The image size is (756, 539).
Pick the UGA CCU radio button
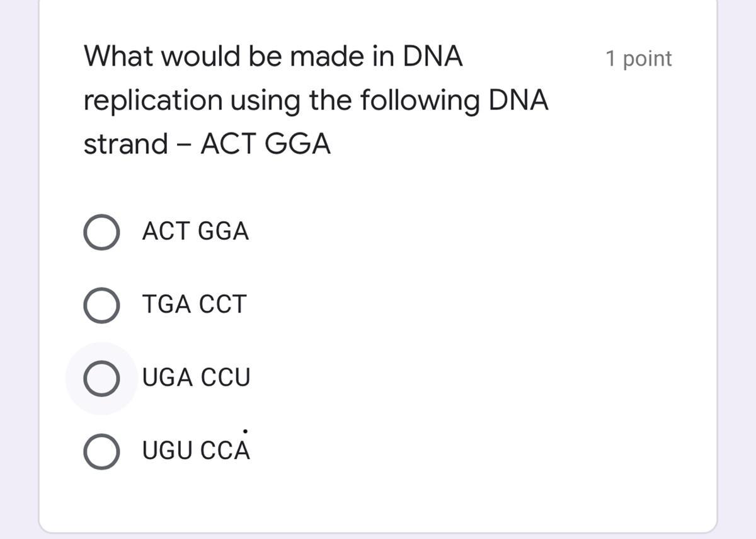(101, 378)
